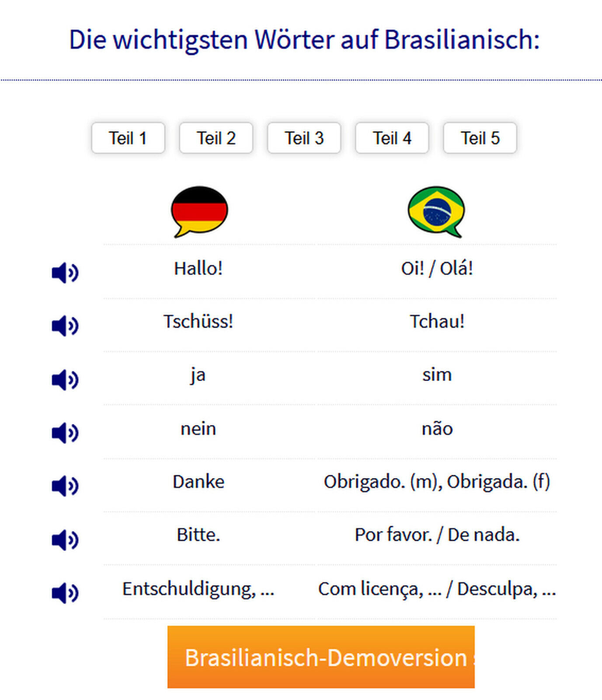Select Teil 3 tab

click(304, 138)
